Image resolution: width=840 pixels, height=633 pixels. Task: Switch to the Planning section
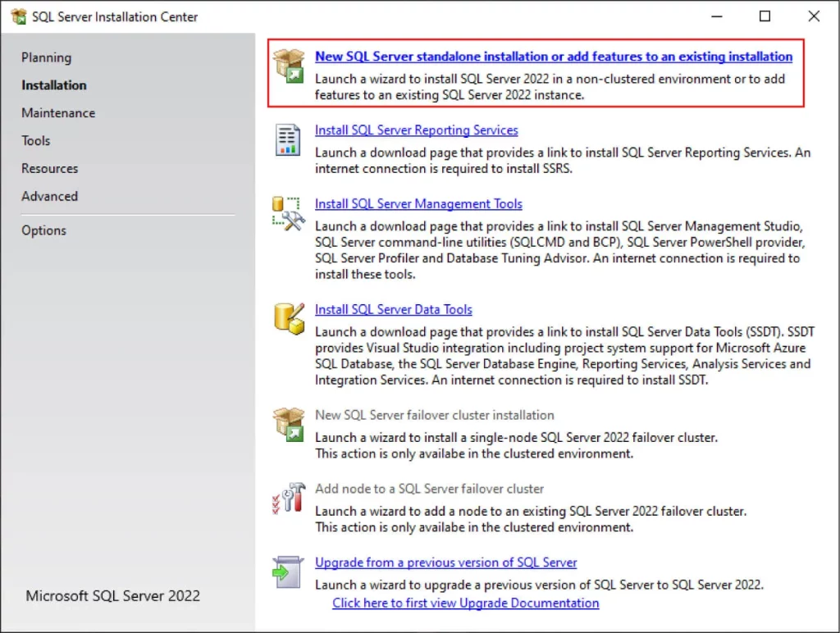coord(46,57)
